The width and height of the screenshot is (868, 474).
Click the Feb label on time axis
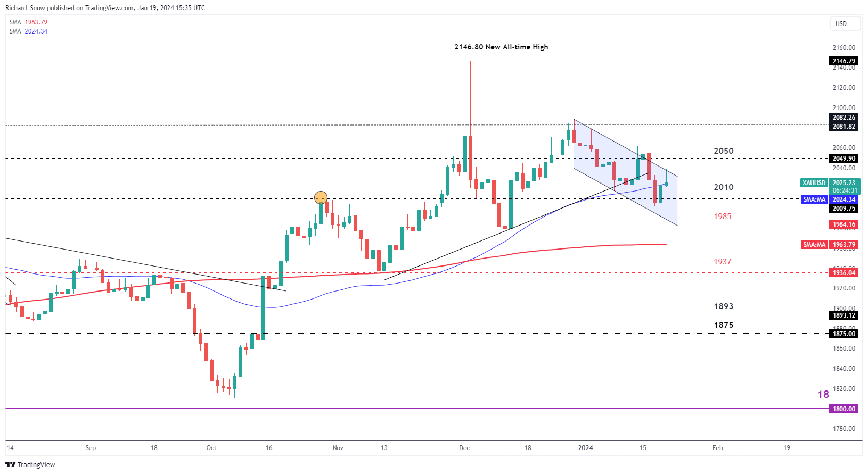coord(717,448)
